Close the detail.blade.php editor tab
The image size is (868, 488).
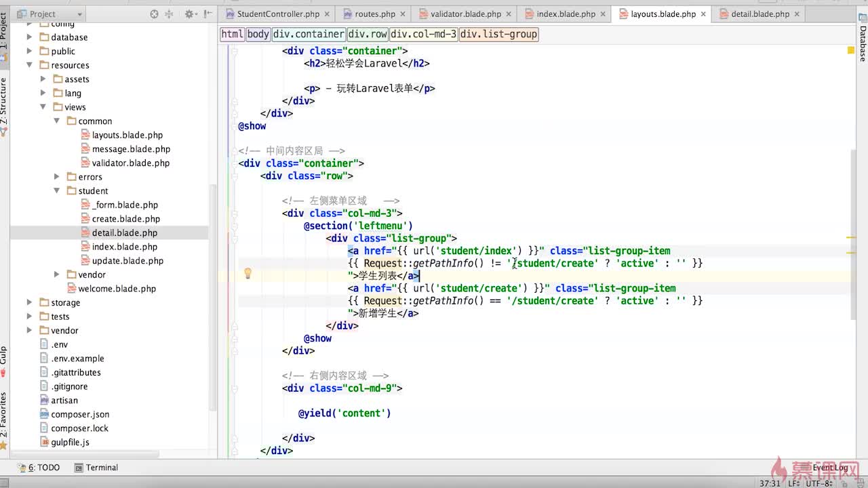coord(797,14)
